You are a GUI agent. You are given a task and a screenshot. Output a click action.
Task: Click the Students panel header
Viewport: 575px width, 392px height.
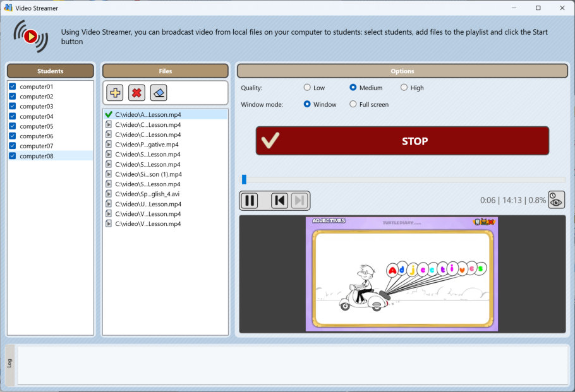pos(50,71)
